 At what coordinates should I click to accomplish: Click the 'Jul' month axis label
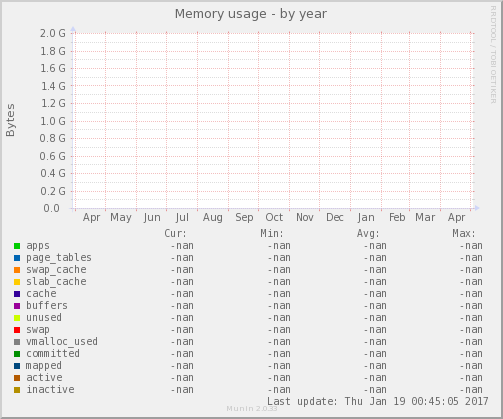(182, 218)
